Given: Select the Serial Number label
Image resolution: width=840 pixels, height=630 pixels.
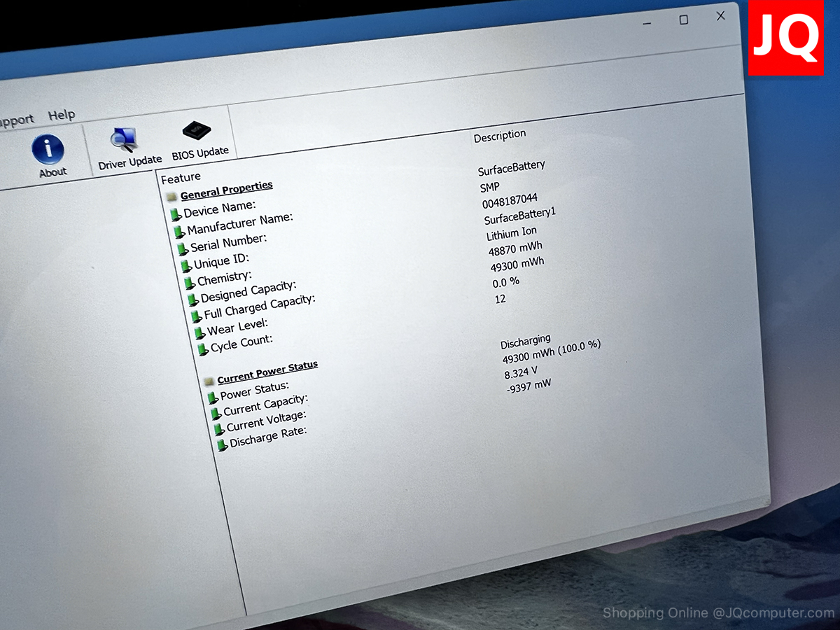Looking at the screenshot, I should coord(228,242).
